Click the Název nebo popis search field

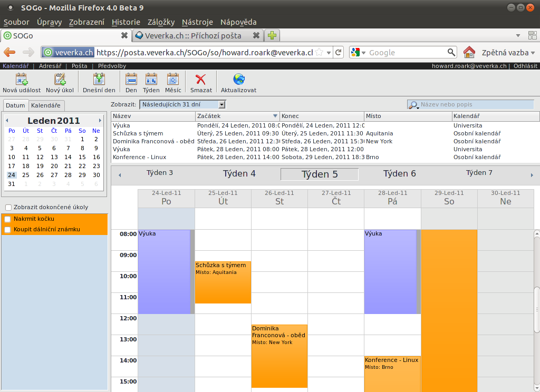tap(476, 105)
